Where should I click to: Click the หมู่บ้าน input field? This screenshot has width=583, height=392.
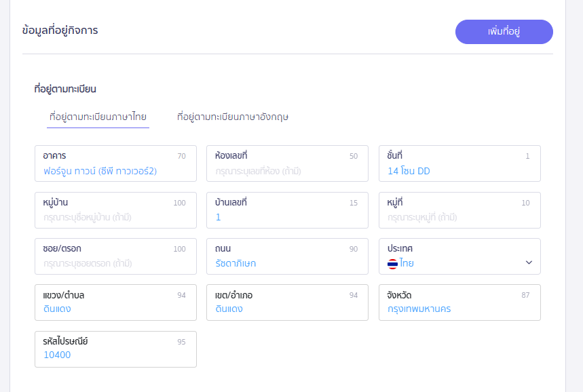coord(115,217)
